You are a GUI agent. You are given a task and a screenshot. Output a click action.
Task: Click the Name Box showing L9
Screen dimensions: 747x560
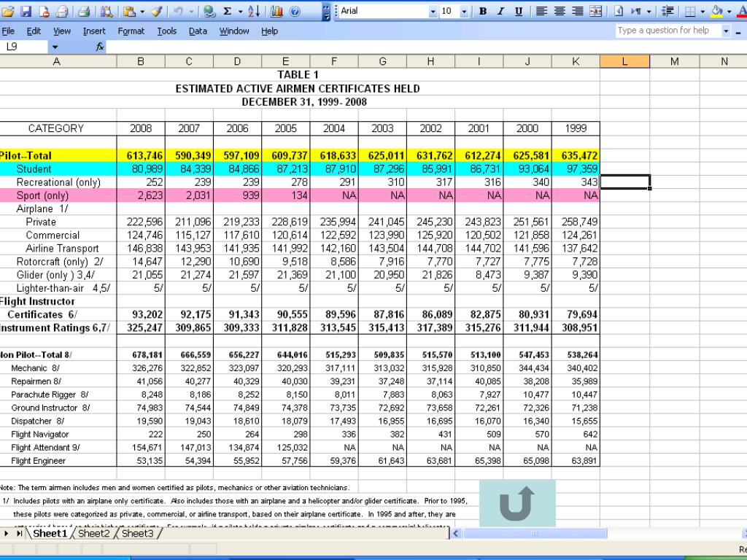(x=24, y=47)
